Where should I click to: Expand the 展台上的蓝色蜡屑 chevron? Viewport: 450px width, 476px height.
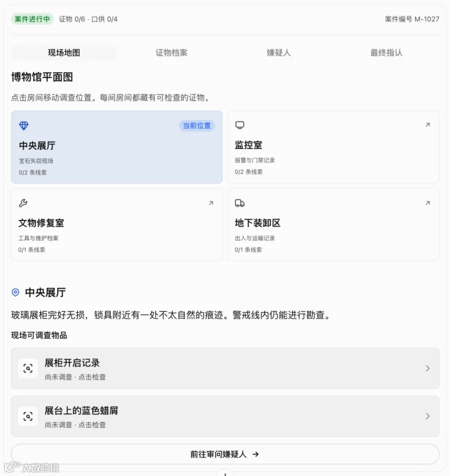pyautogui.click(x=427, y=416)
